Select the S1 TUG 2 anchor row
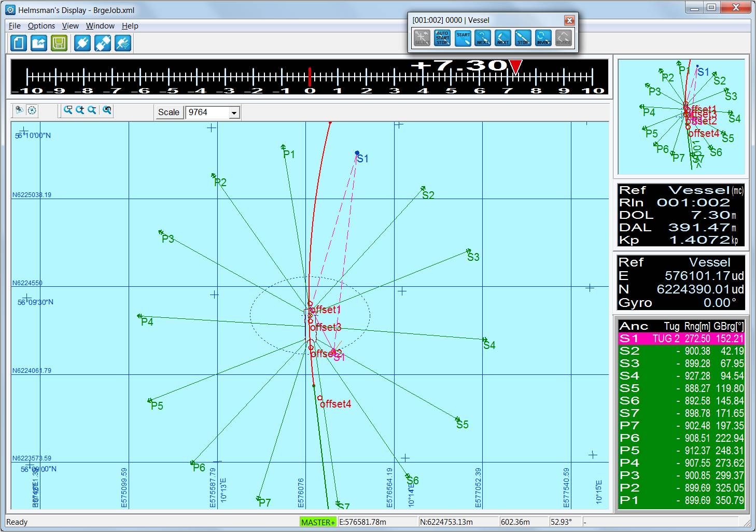This screenshot has height=532, width=756. (x=681, y=339)
